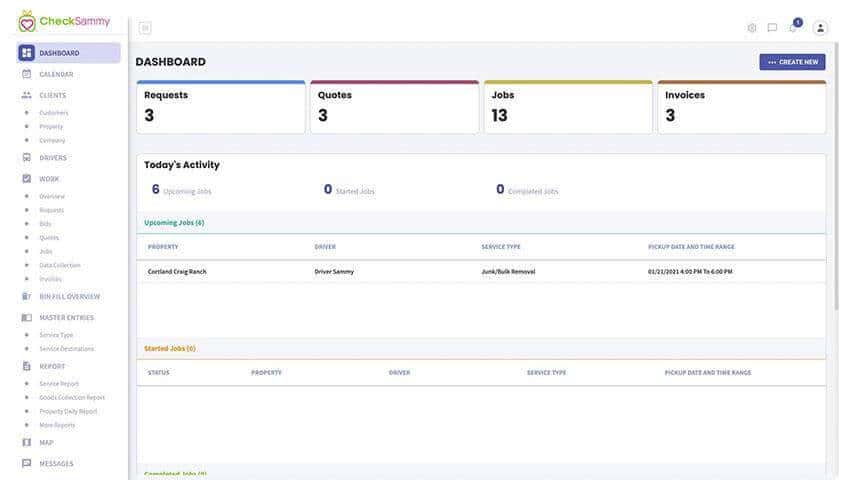Click the Master Entries icon
This screenshot has height=480, width=850.
(x=26, y=317)
